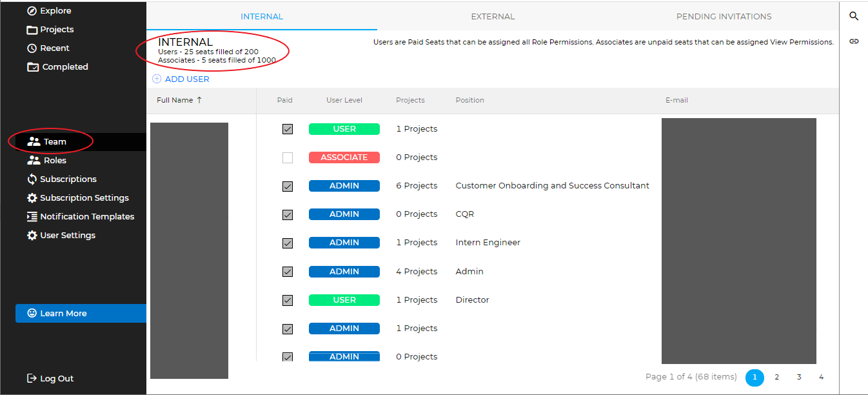Switch to Pending Invitations tab
This screenshot has width=868, height=395.
[x=724, y=17]
